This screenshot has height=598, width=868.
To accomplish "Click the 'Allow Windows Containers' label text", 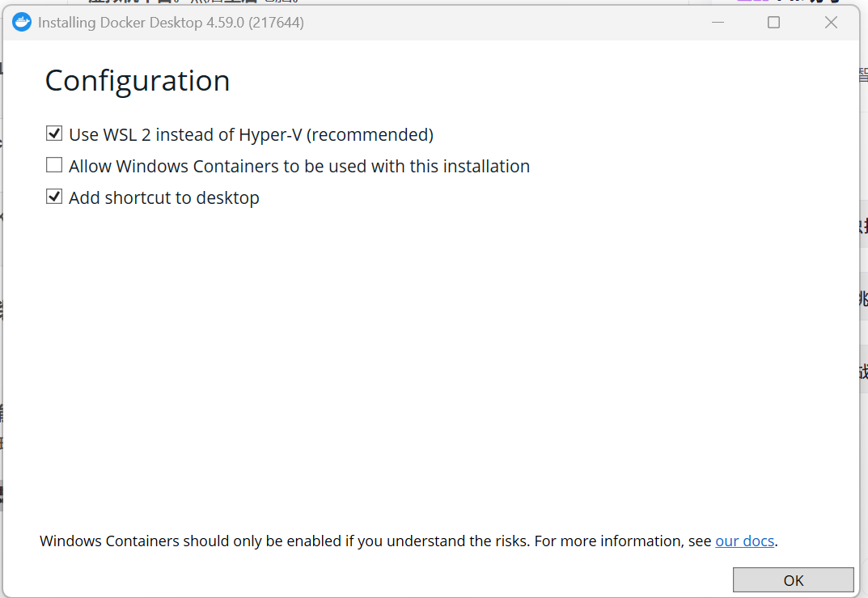I will [299, 166].
